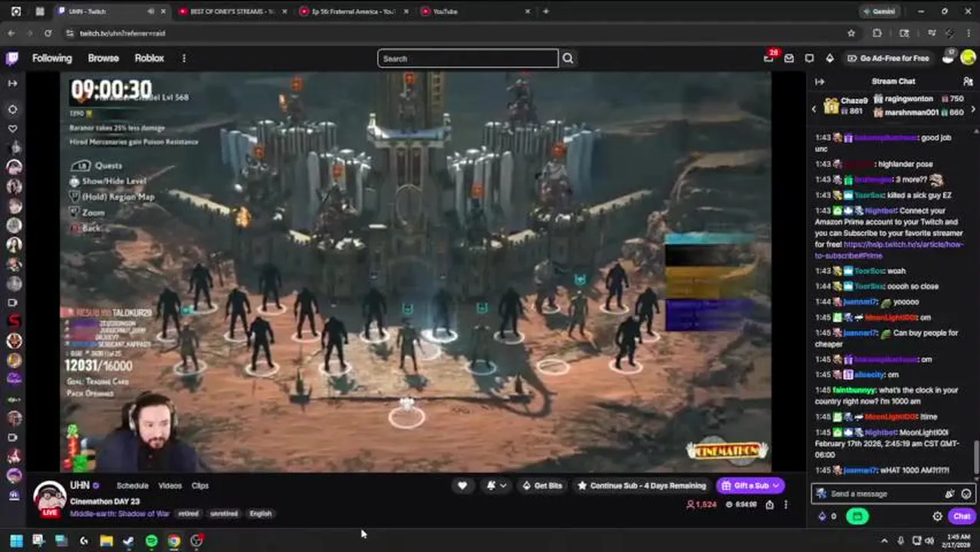
Task: Click the 1,524 viewer count
Action: (x=701, y=504)
